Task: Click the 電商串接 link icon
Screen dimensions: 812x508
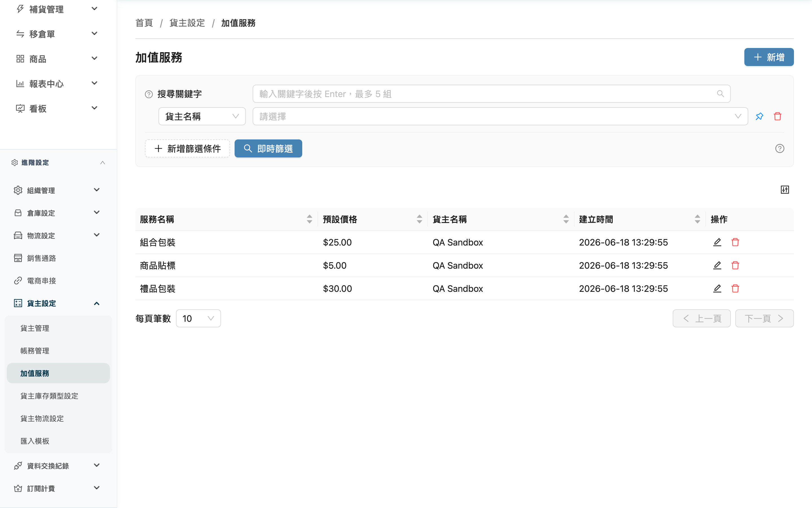Action: coord(18,281)
